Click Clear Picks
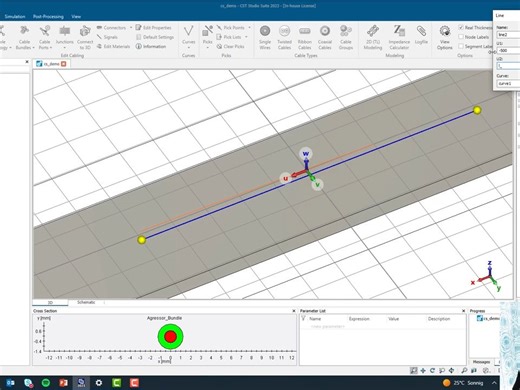 coord(230,46)
